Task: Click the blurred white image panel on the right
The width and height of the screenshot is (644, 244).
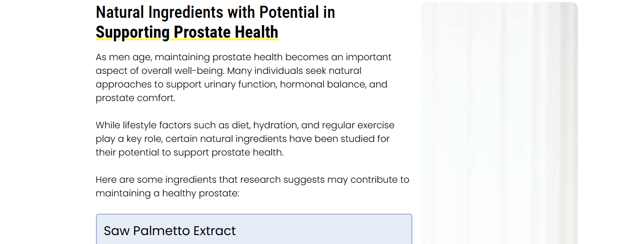Action: 499,123
